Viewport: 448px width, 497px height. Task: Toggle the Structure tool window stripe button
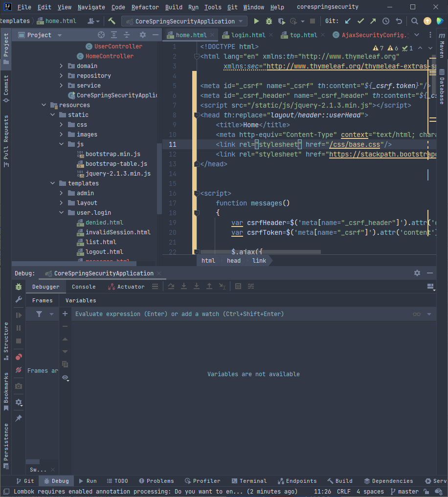tap(6, 341)
